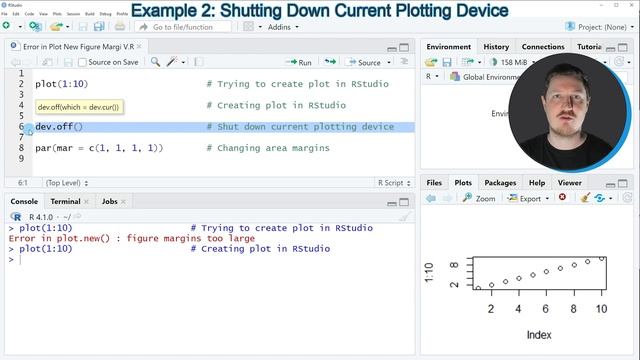Switch to the Connections tab
Viewport: 640px width, 360px height.
click(x=543, y=47)
